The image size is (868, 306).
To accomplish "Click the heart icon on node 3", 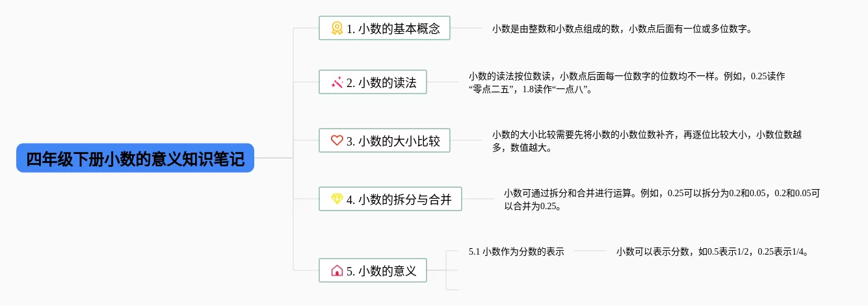I will (x=337, y=140).
